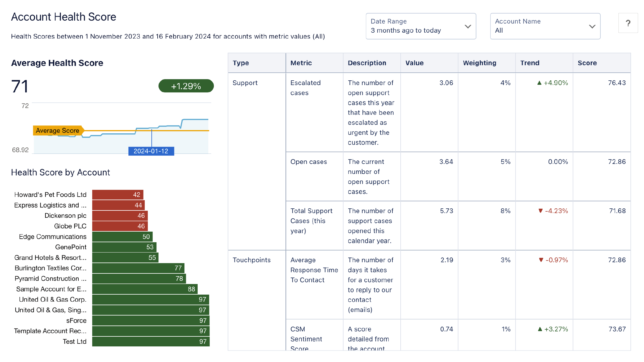Click the Average Response Time trend arrow

point(541,260)
